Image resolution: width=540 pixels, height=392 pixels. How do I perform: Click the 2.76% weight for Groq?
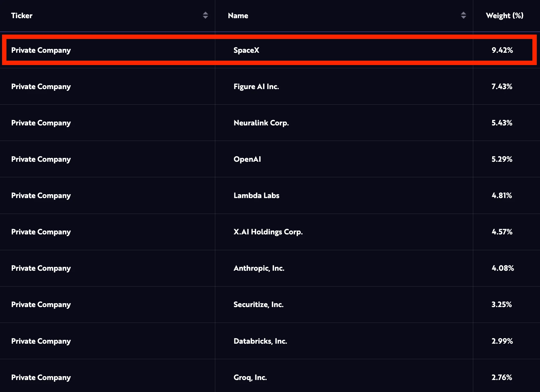click(502, 377)
